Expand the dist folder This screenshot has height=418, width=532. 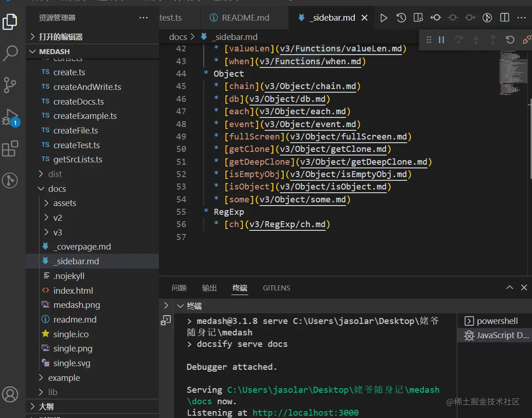(55, 174)
